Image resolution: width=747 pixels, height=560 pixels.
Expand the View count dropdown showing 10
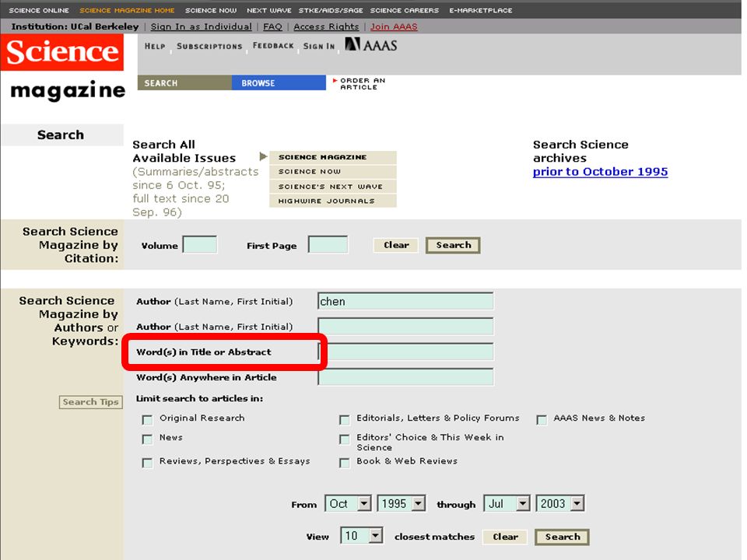(x=361, y=536)
